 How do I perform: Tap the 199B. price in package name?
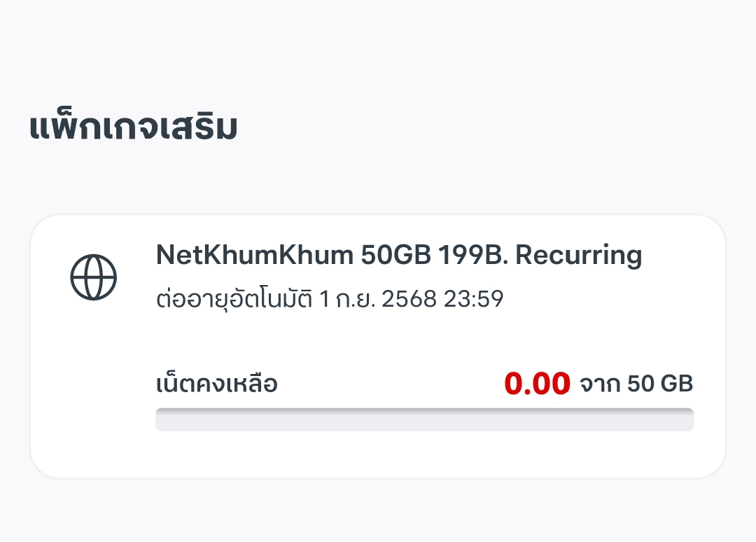473,255
